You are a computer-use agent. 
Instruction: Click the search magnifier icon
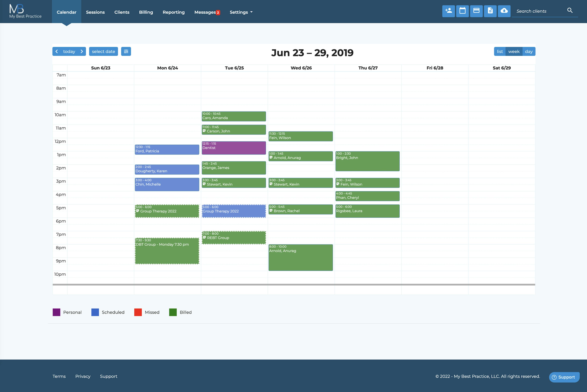click(x=570, y=11)
